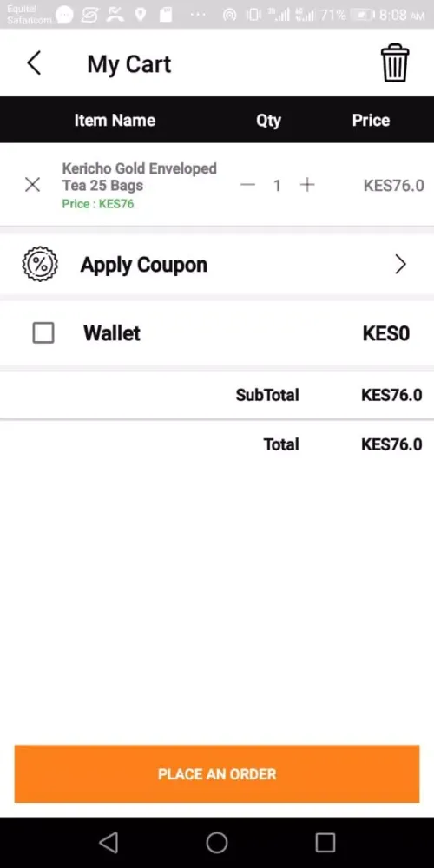This screenshot has height=868, width=434.
Task: Place an order with the orange button
Action: 217,774
